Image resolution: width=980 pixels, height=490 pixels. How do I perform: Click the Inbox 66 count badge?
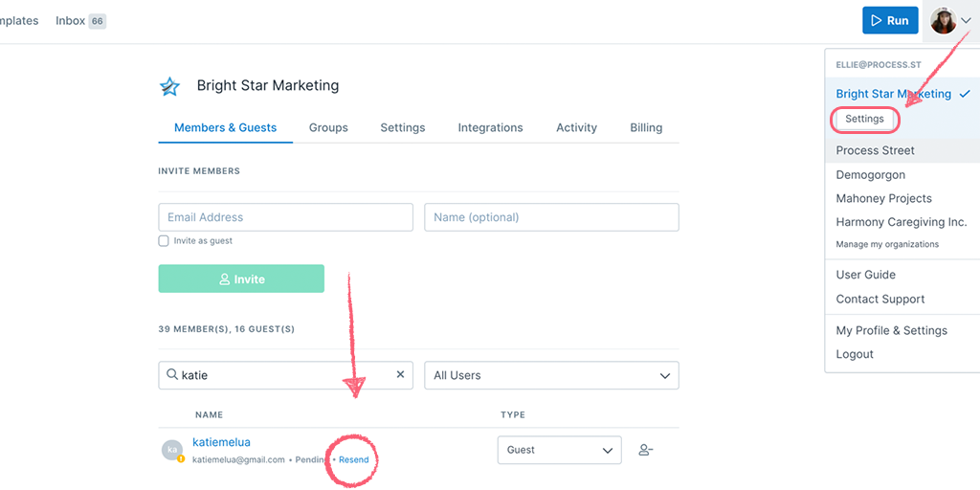click(97, 21)
